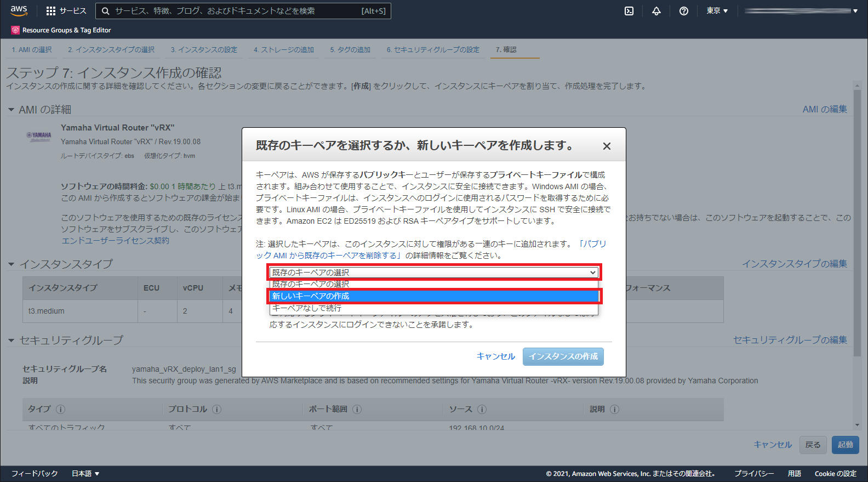Go to step 6 セキュリティグループの設定 tab
Viewport: 868px width, 482px height.
(433, 50)
